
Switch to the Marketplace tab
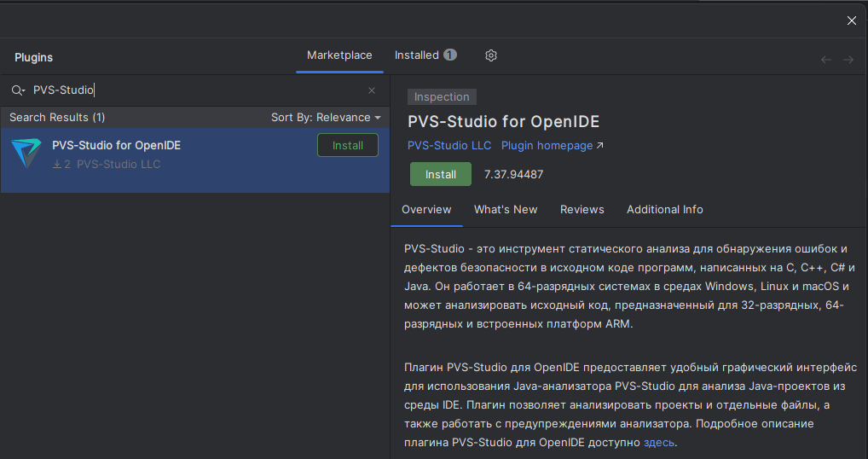339,55
